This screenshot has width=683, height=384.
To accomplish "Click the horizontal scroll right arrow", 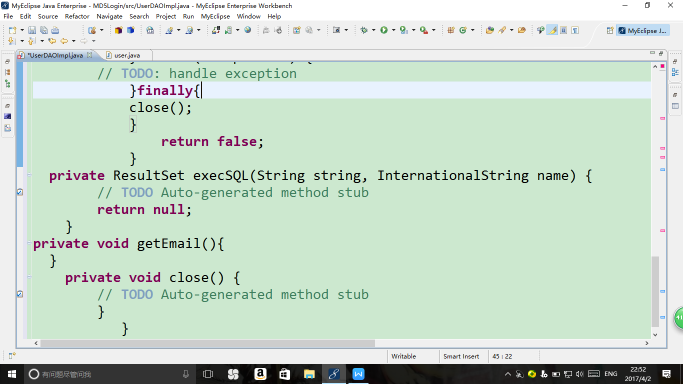I will tap(647, 343).
